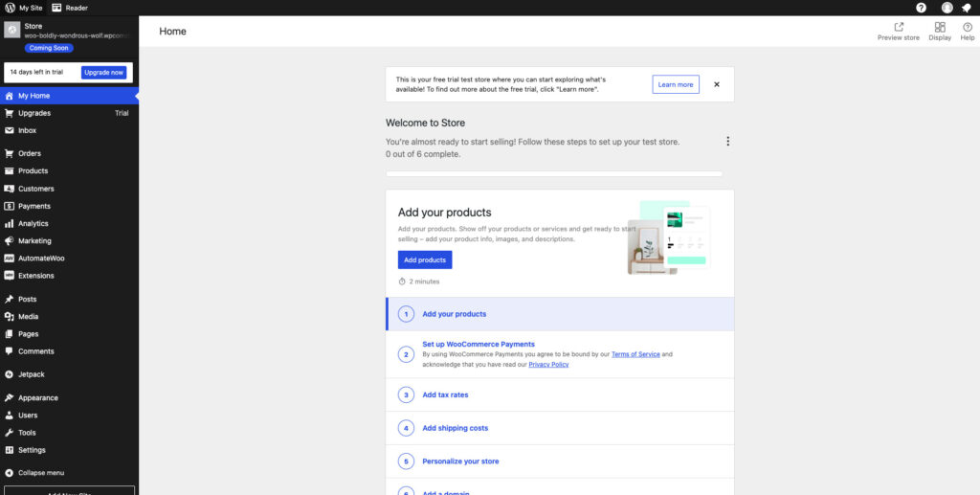Image resolution: width=980 pixels, height=495 pixels.
Task: Click the Tools wrench icon
Action: [x=9, y=433]
